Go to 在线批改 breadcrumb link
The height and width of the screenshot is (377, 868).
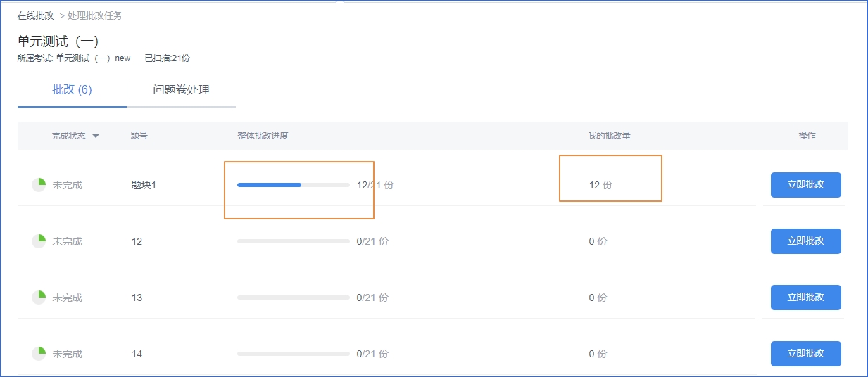tap(36, 15)
